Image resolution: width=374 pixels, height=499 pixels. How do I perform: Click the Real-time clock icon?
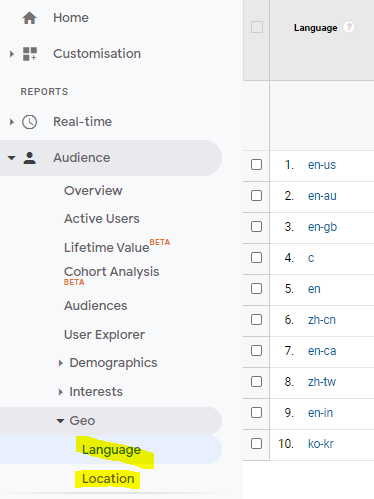[29, 122]
